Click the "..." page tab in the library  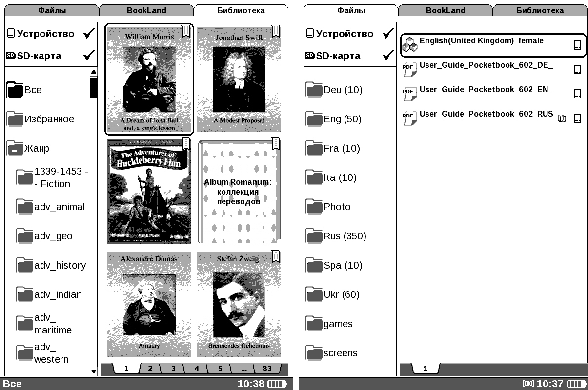point(244,369)
